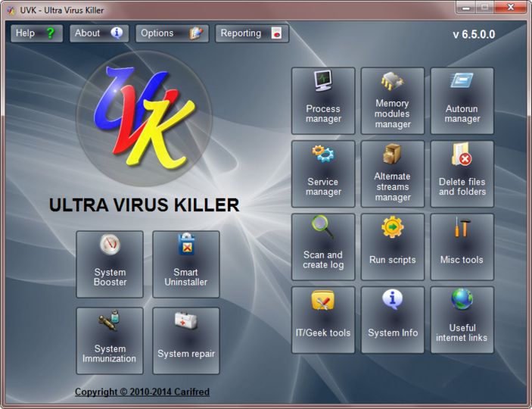Open System repair
532x409 pixels.
coord(186,341)
